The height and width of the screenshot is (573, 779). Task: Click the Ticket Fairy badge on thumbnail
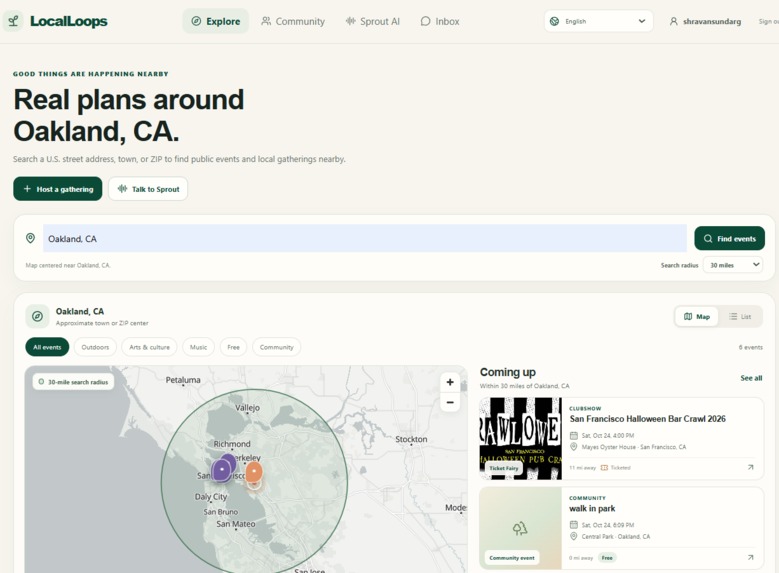(x=503, y=468)
